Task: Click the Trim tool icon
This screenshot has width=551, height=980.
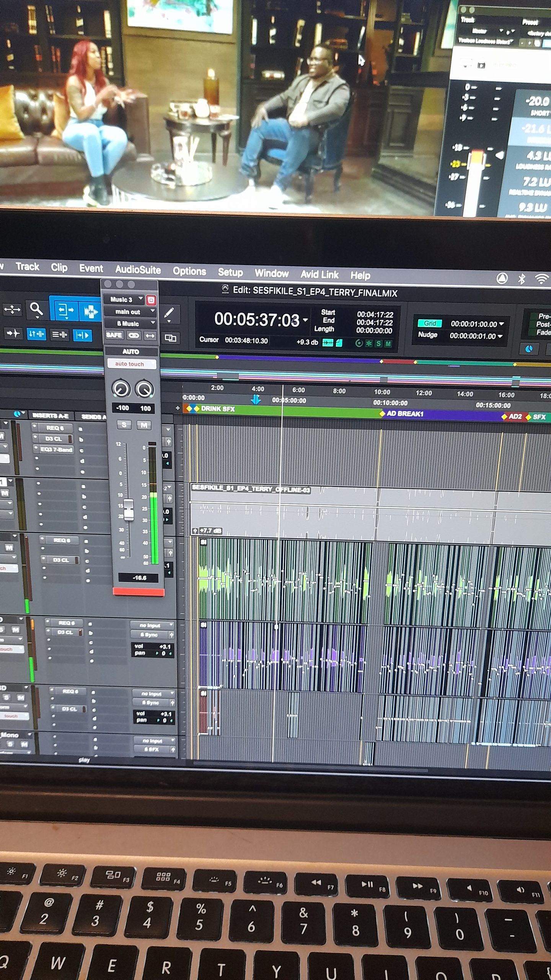Action: click(x=65, y=310)
